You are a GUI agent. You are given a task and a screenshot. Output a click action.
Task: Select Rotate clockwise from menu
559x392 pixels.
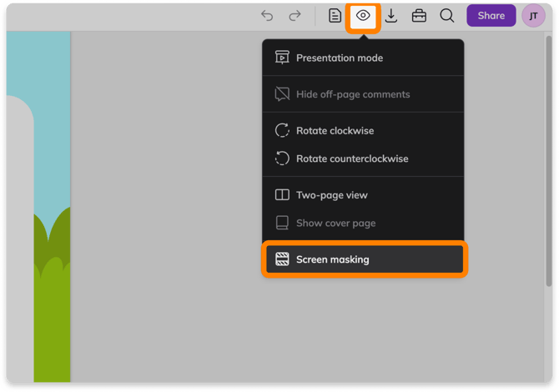(363, 130)
